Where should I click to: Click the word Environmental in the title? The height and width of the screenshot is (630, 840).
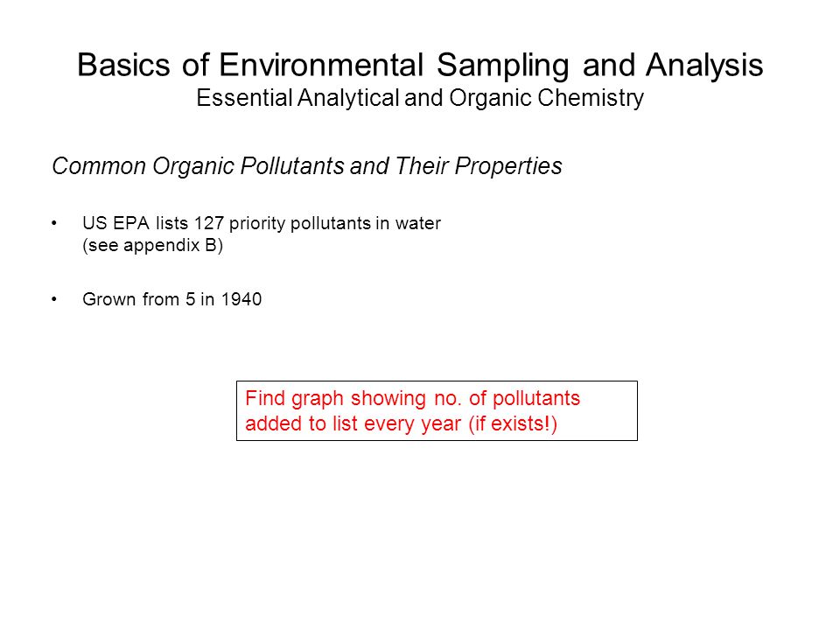[x=321, y=66]
